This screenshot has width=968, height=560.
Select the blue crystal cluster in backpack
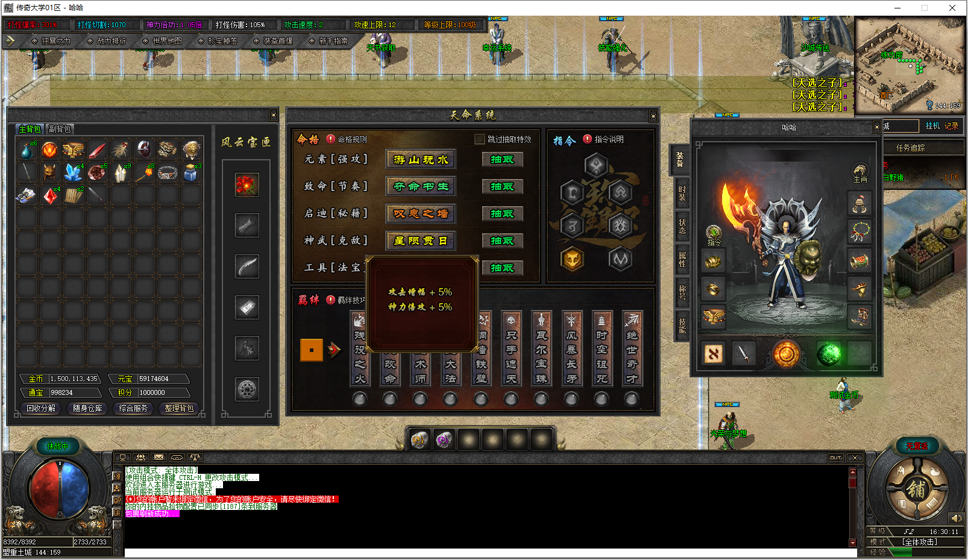pyautogui.click(x=73, y=172)
